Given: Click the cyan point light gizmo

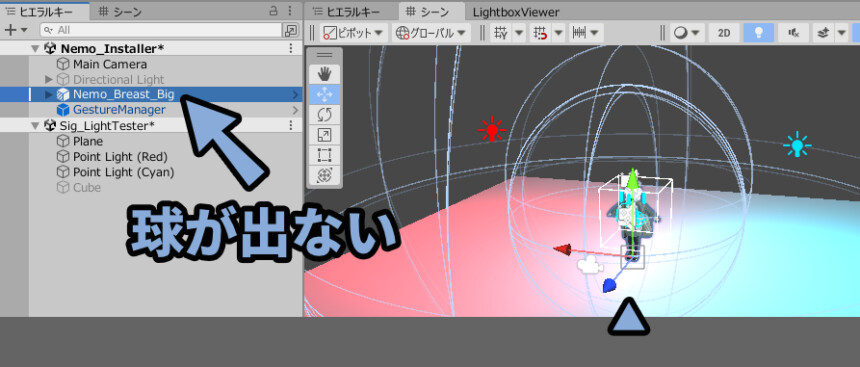Looking at the screenshot, I should coord(797,145).
